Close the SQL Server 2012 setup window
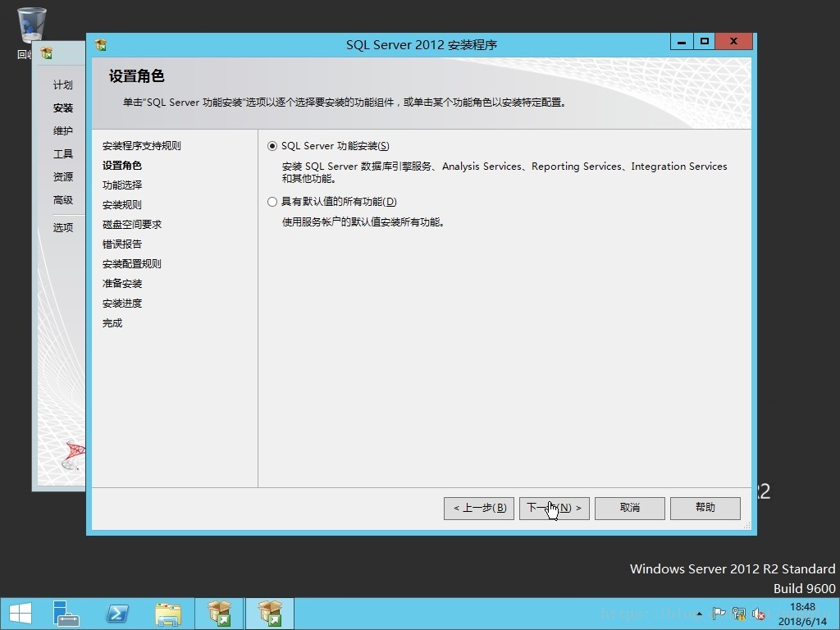Viewport: 840px width, 630px height. [733, 41]
